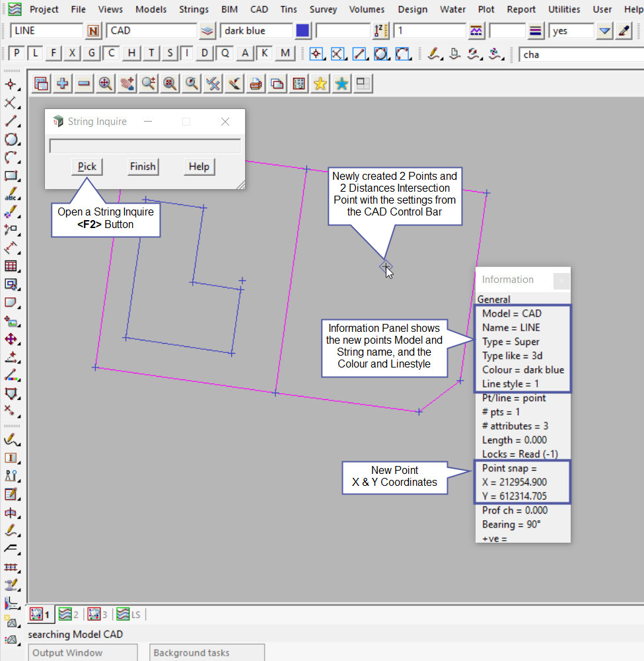
Task: Click the printer icon in view toolbar
Action: (256, 83)
